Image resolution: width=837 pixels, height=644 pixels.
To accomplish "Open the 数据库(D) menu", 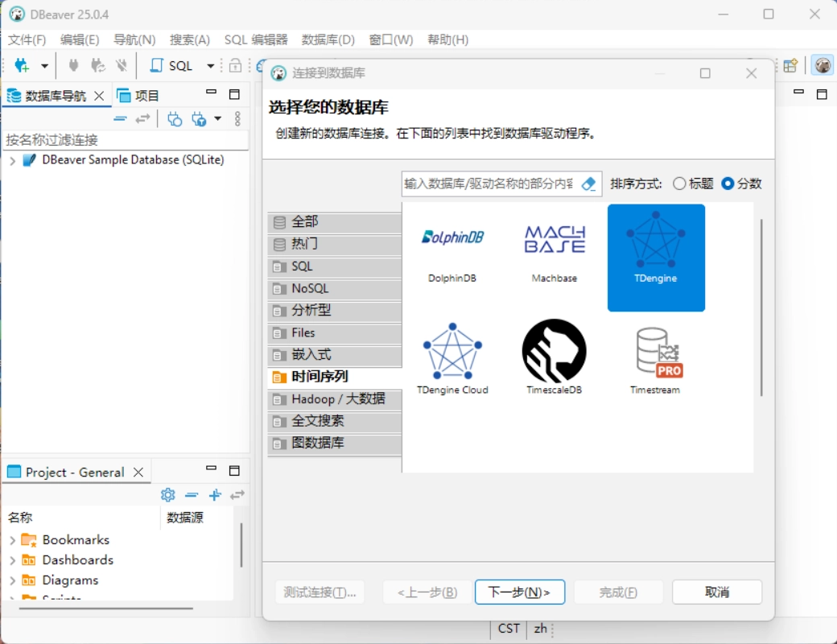I will coord(328,39).
